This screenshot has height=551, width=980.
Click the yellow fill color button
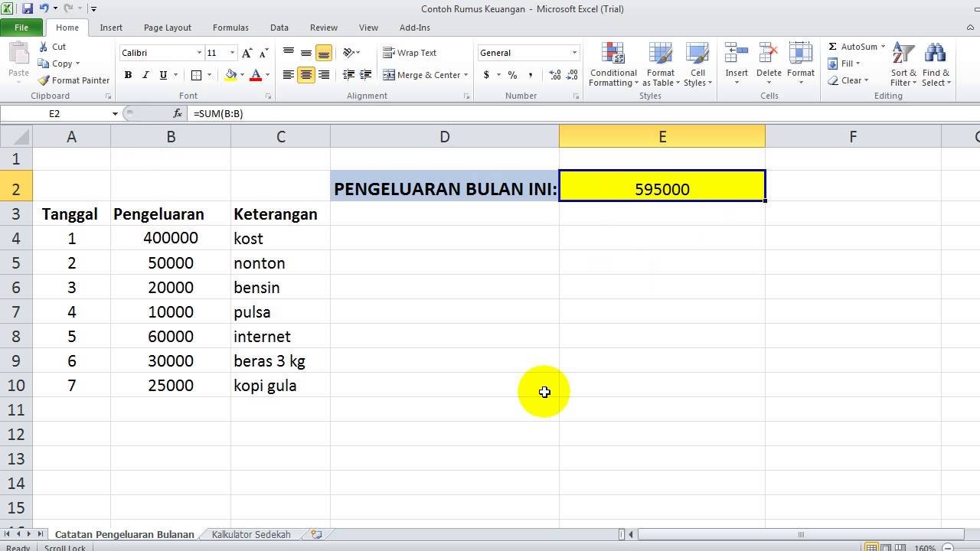click(230, 75)
